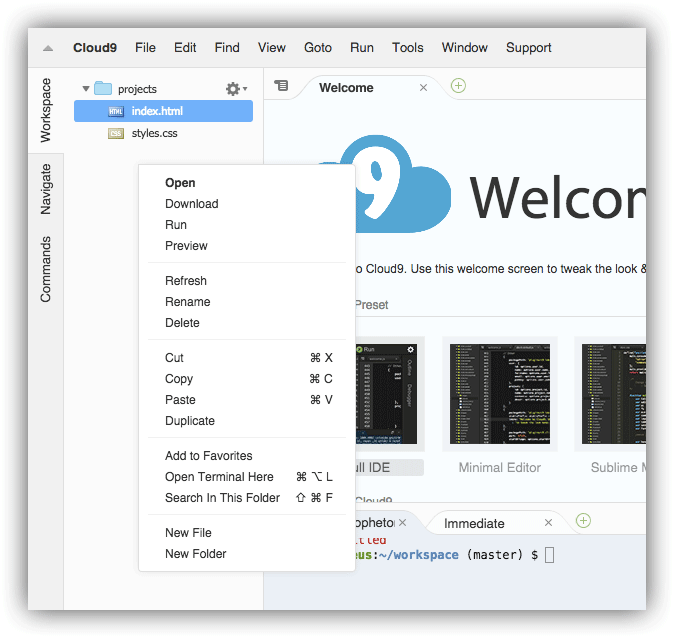
Task: Click the HTML file icon next to index.html
Action: (x=116, y=111)
